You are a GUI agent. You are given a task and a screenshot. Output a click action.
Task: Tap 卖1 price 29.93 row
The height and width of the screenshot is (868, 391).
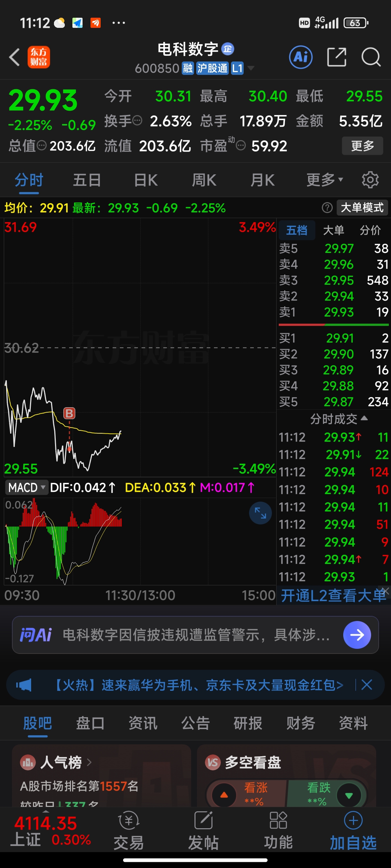tap(333, 312)
